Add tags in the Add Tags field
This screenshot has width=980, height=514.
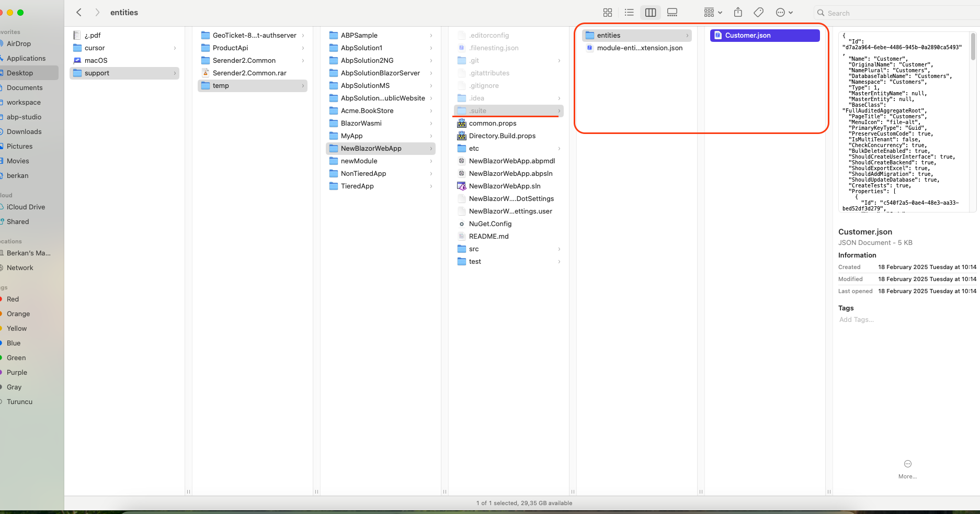857,320
